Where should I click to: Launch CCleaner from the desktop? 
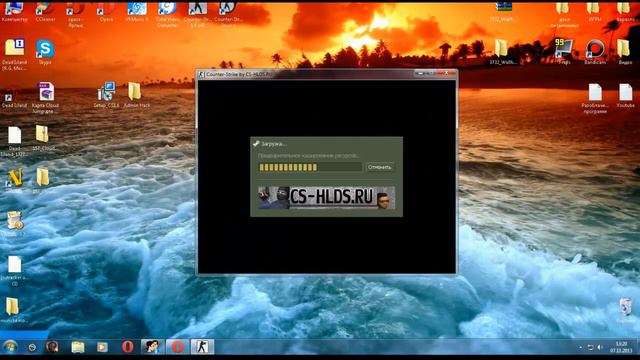point(45,11)
